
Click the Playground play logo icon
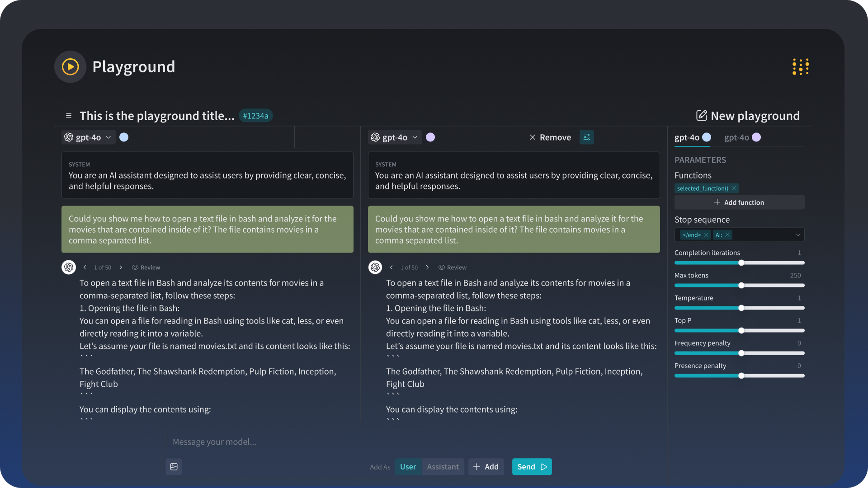tap(70, 67)
